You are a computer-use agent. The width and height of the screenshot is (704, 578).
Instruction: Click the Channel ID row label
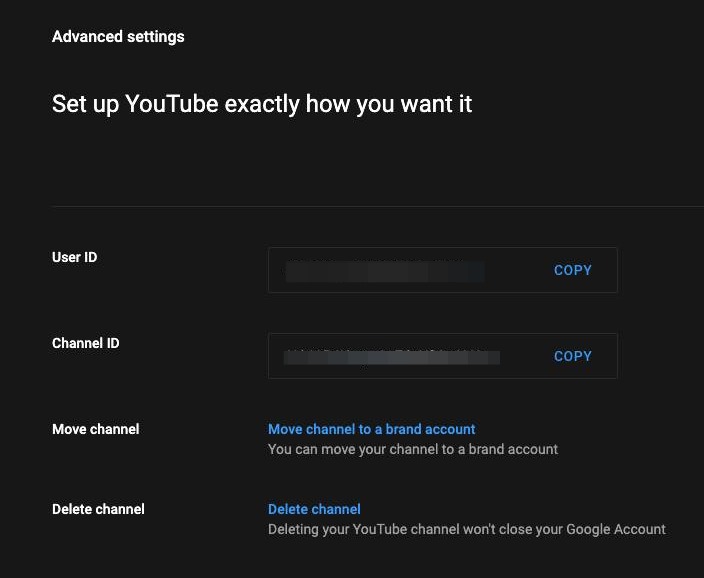pos(85,343)
